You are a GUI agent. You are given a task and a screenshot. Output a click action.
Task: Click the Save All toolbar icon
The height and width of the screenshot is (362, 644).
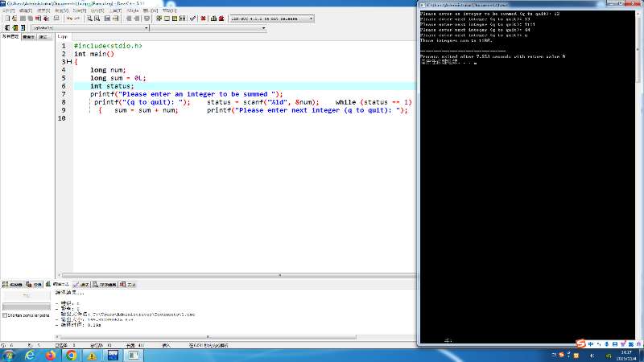pos(31,19)
